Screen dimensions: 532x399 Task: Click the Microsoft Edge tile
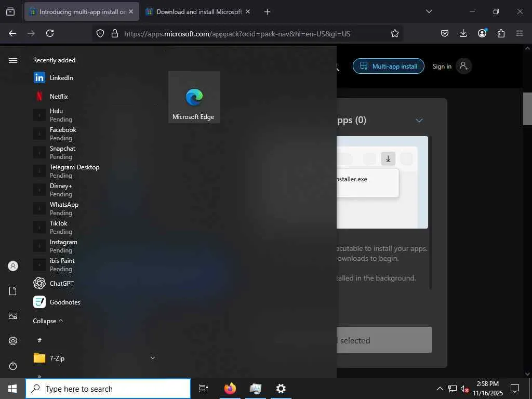click(194, 97)
